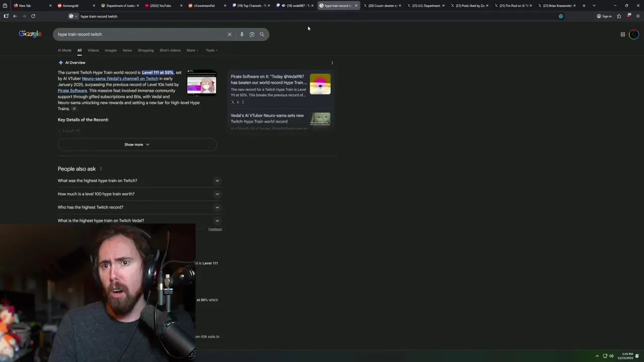Screen dimensions: 644x362
Task: Click the Feedback link
Action: click(x=215, y=229)
